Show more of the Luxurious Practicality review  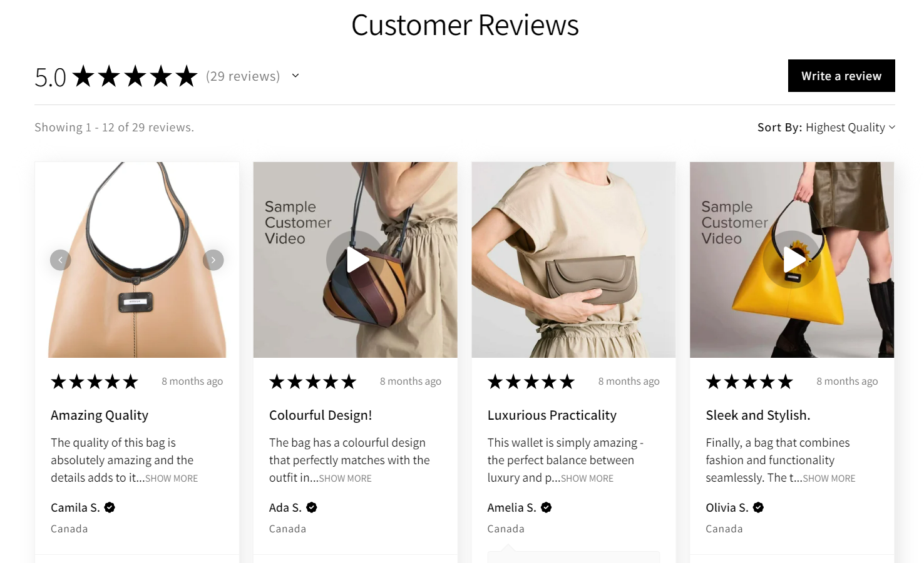pyautogui.click(x=587, y=478)
